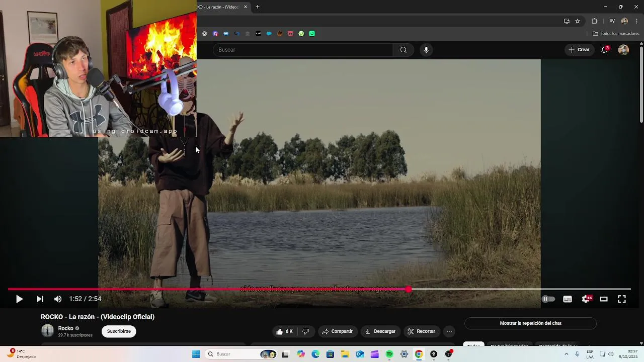Open Microsoft Store from taskbar

coord(330,354)
